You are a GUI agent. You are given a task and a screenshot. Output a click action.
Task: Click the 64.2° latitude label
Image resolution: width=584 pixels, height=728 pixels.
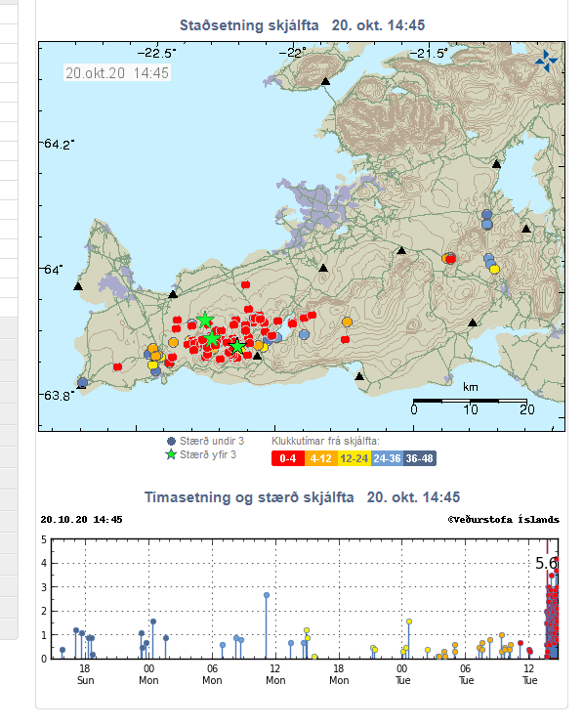(x=59, y=144)
